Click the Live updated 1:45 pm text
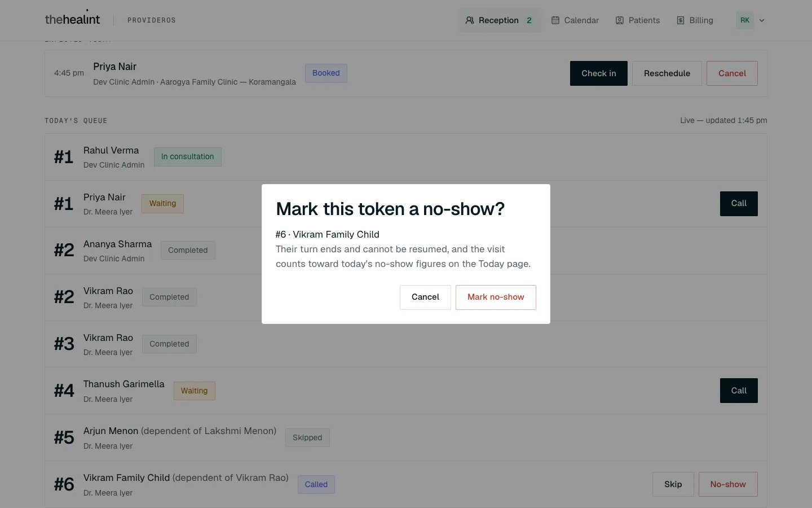Screen dimensions: 812x508 click(x=723, y=121)
